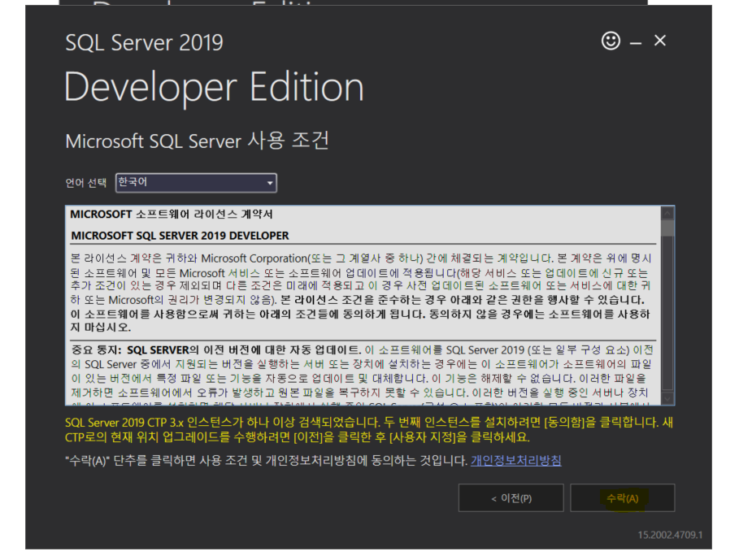Click the MICROSOFT SQL SERVER 2019 DEVELOPER heading
Image resolution: width=739 pixels, height=560 pixels.
[x=180, y=236]
